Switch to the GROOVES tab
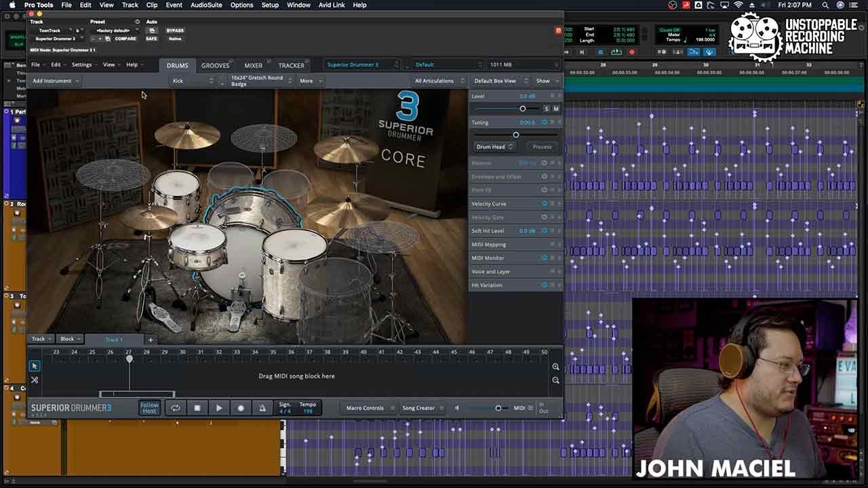This screenshot has height=488, width=868. tap(215, 65)
